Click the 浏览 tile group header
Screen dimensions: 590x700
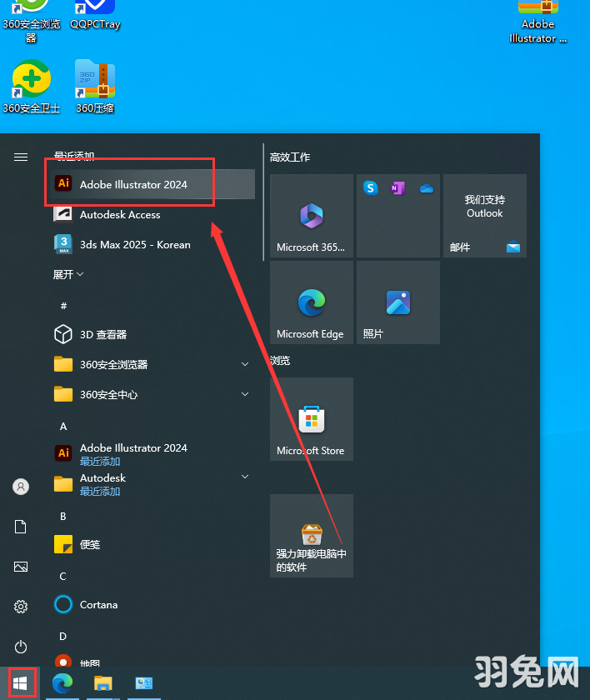[x=280, y=360]
